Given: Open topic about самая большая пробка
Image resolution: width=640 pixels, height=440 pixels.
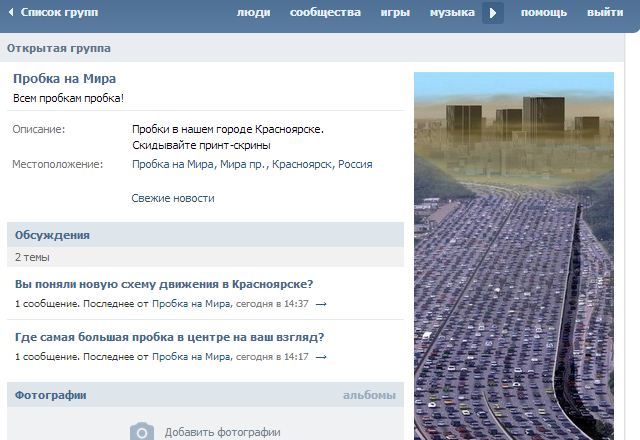Looking at the screenshot, I should pyautogui.click(x=169, y=337).
